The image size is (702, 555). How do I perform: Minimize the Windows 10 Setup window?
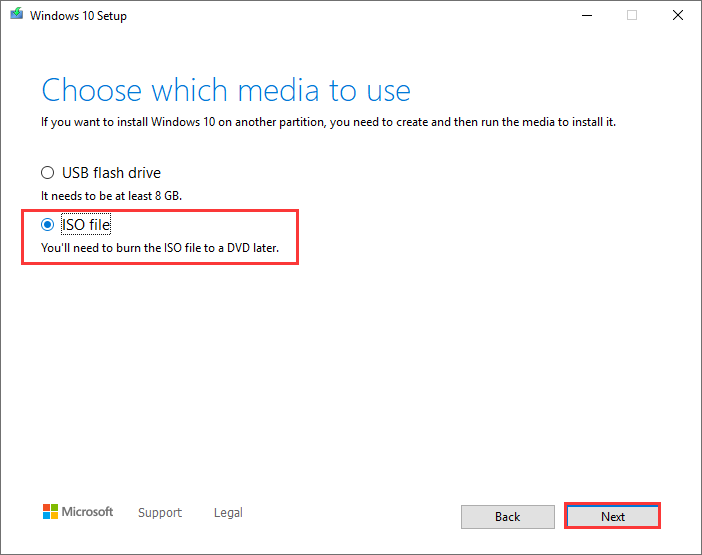click(x=587, y=15)
